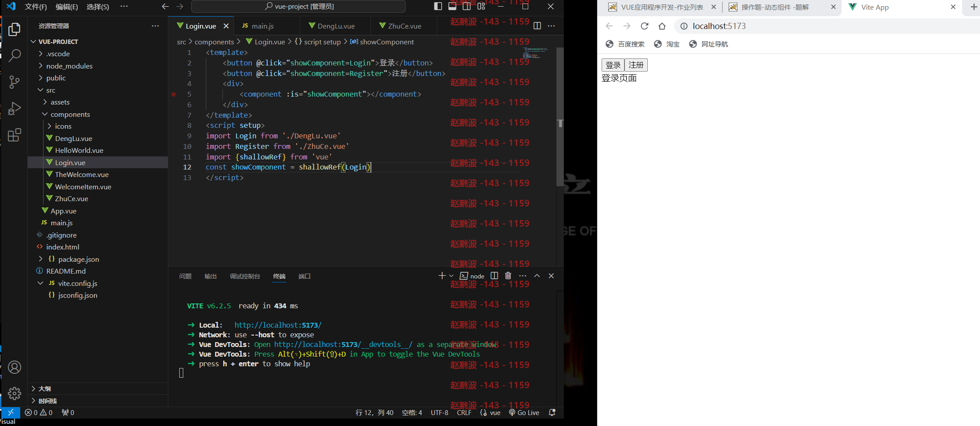Click the 登录 button in the browser page
This screenshot has height=426, width=980.
[x=613, y=65]
